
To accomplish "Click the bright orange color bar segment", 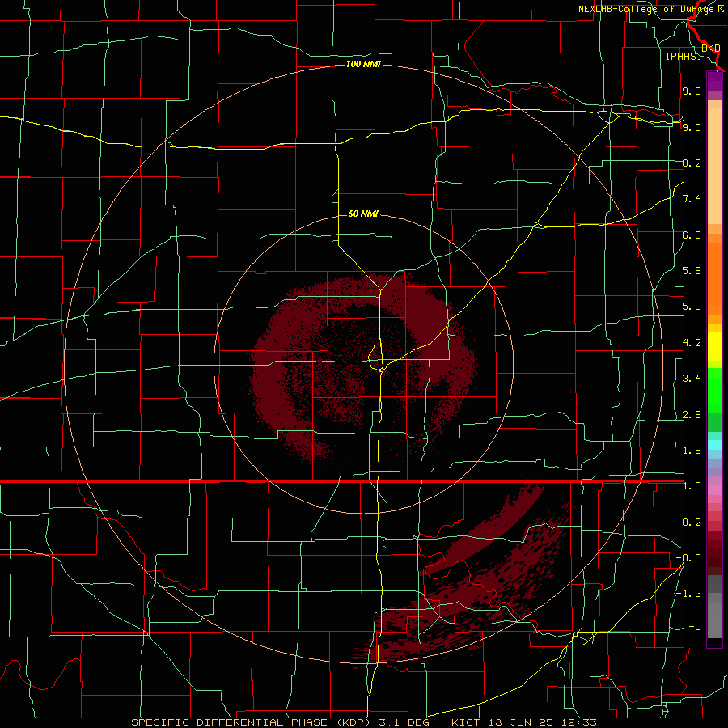I will tap(714, 279).
